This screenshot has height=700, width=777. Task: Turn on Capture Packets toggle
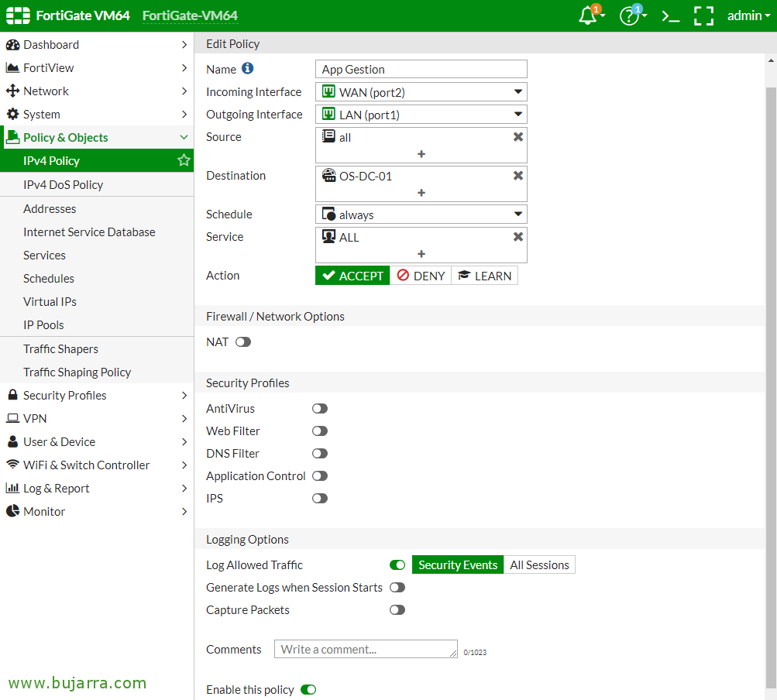coord(397,610)
